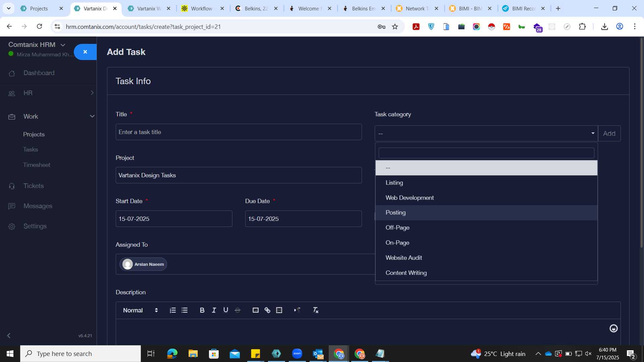This screenshot has width=644, height=362.
Task: Switch to the BIMI Reco browser tab
Action: [524, 8]
